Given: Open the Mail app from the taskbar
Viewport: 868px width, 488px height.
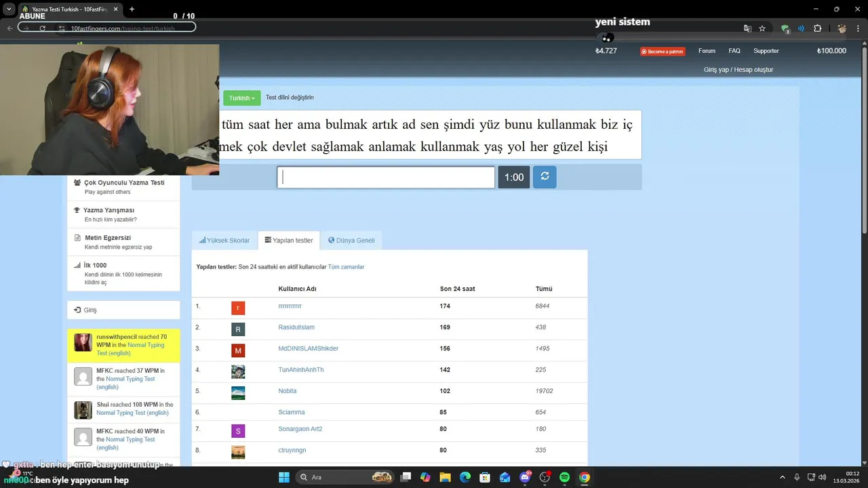Looking at the screenshot, I should pyautogui.click(x=505, y=477).
